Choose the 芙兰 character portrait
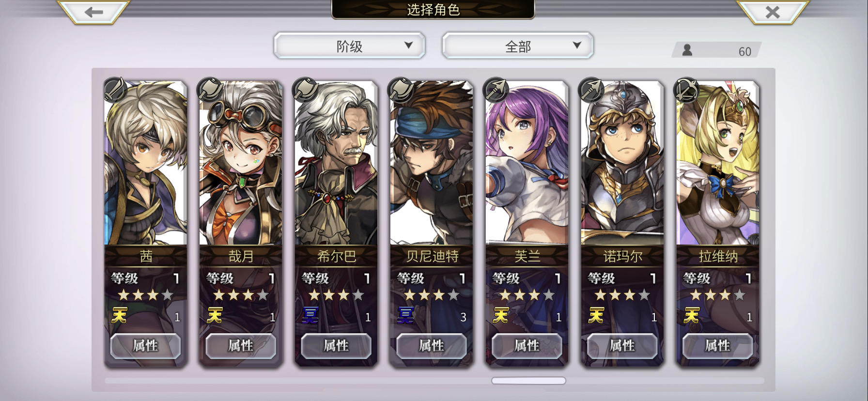Image resolution: width=868 pixels, height=401 pixels. coord(527,163)
